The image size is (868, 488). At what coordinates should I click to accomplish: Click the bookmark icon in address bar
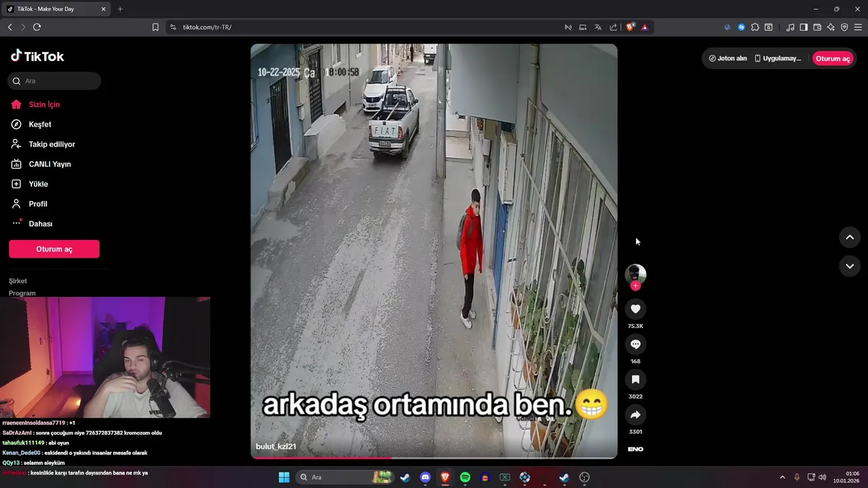pos(155,27)
